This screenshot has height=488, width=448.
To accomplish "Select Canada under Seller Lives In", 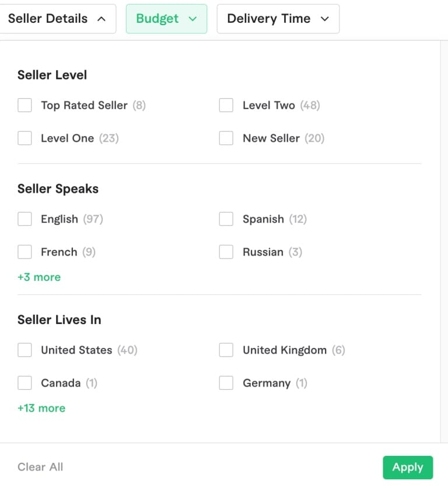I will tap(24, 383).
